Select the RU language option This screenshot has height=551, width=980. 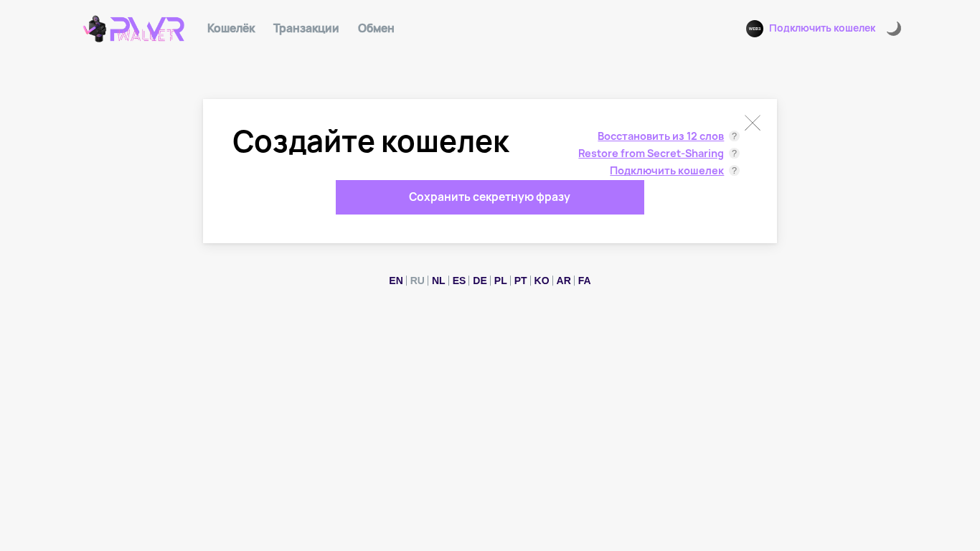point(418,281)
